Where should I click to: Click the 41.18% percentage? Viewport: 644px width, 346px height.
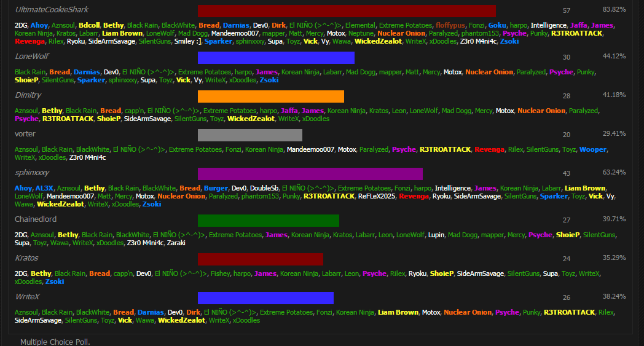pos(614,95)
